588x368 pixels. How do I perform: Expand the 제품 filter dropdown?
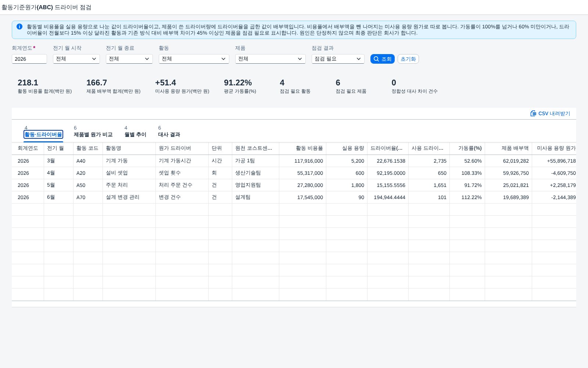pyautogui.click(x=270, y=59)
